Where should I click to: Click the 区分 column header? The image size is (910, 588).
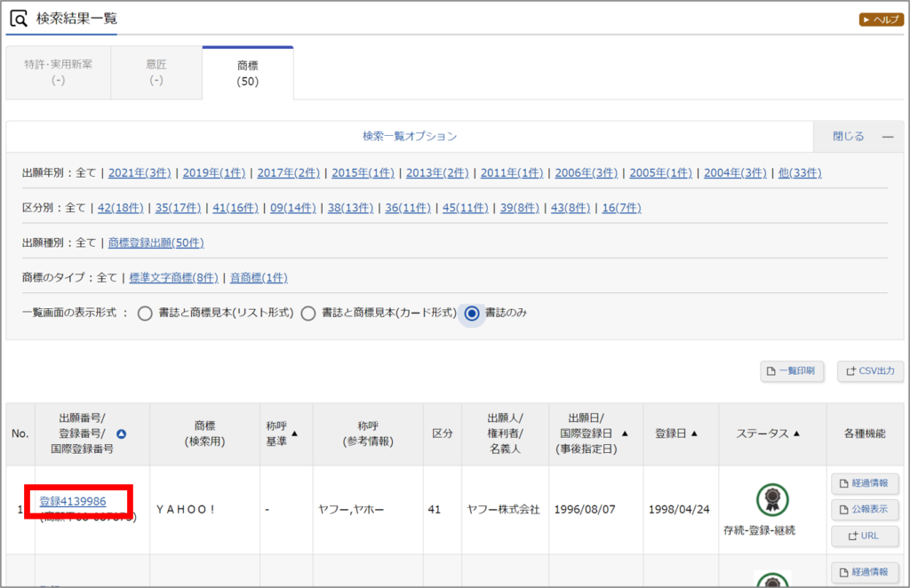(443, 433)
